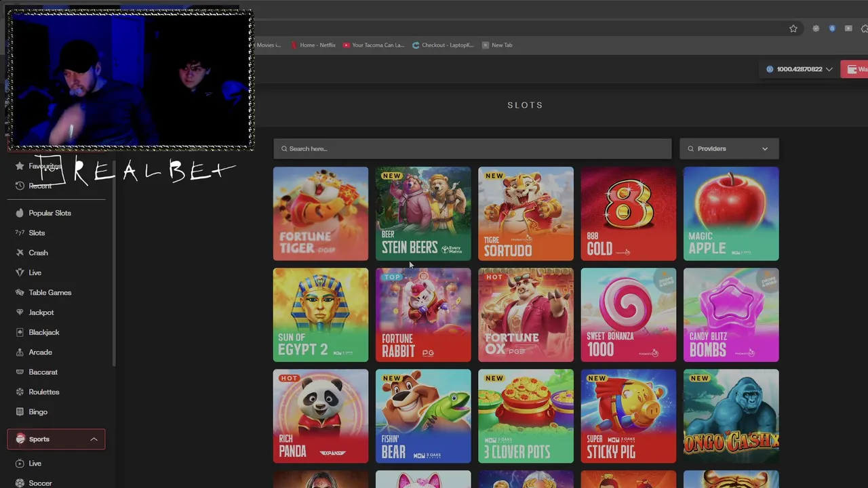
Task: Expand the balance 1000.42870822 dropdown
Action: pyautogui.click(x=829, y=69)
